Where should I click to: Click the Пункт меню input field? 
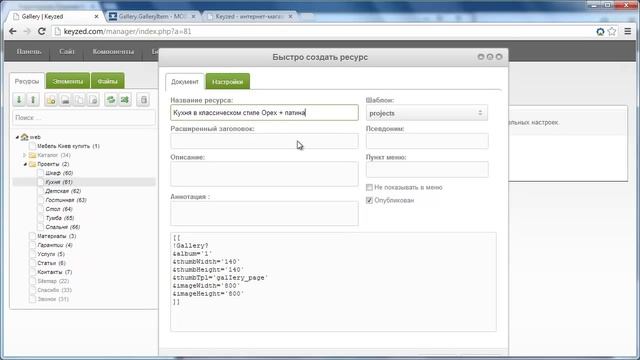pos(427,169)
